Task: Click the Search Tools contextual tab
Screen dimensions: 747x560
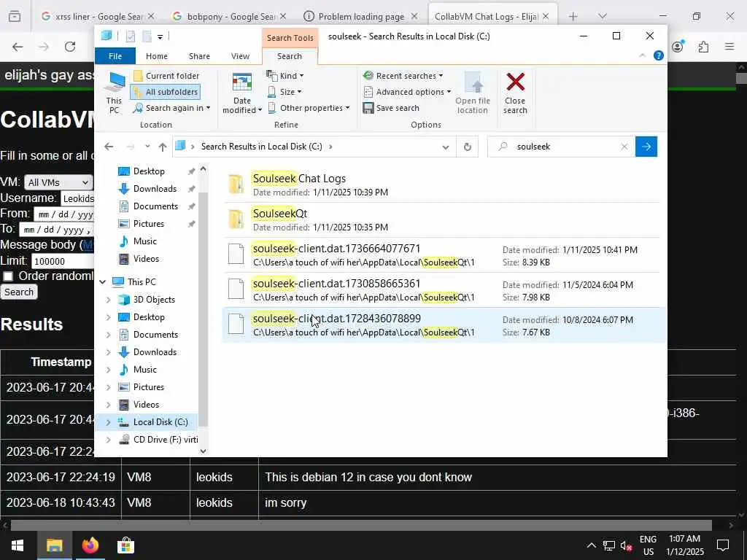Action: pos(290,38)
